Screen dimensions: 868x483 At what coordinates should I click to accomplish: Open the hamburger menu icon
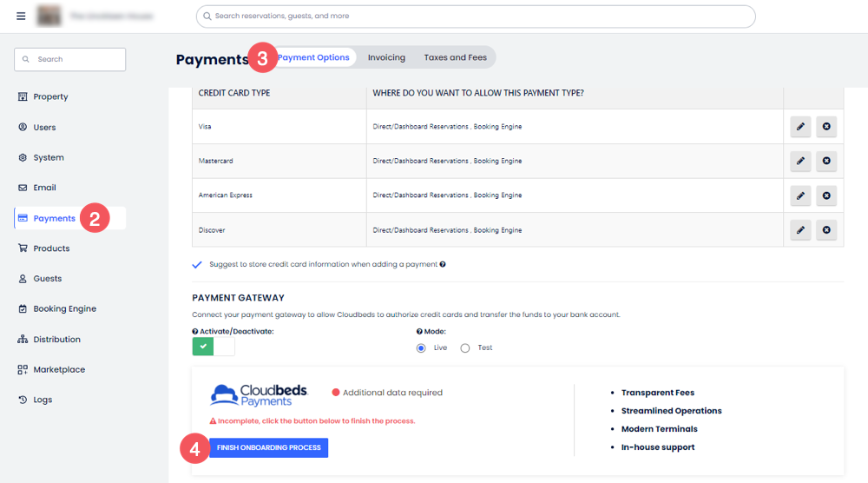(21, 16)
